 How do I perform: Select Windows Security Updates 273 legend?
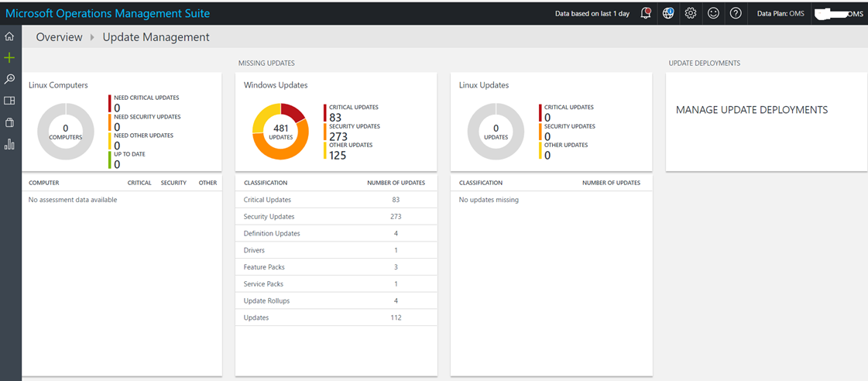tap(352, 132)
